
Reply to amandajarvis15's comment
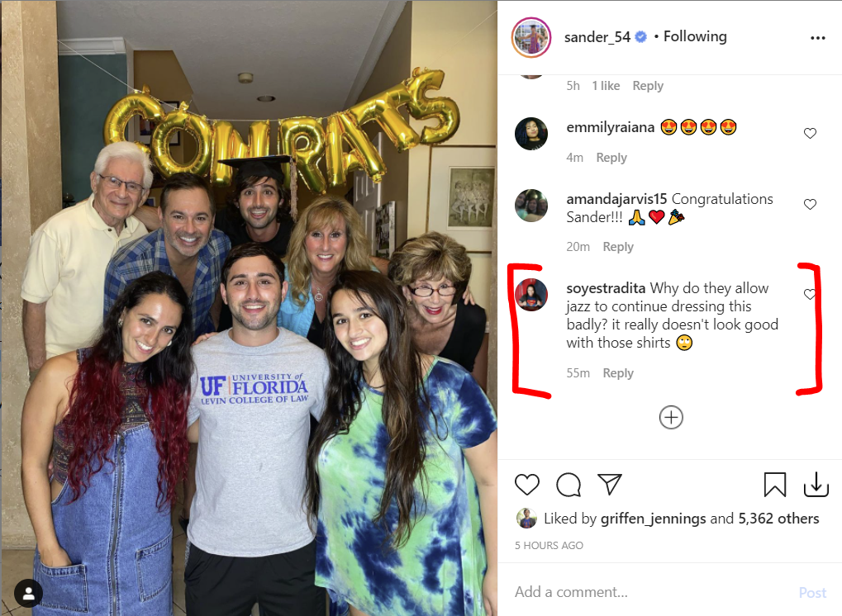point(618,247)
